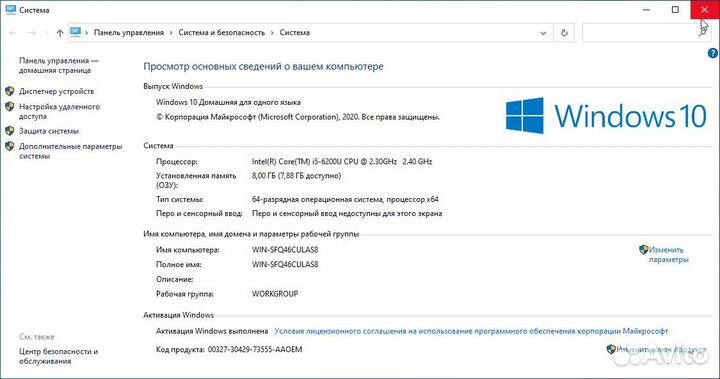Click Изменить параметры link
The height and width of the screenshot is (379, 720).
pos(668,255)
